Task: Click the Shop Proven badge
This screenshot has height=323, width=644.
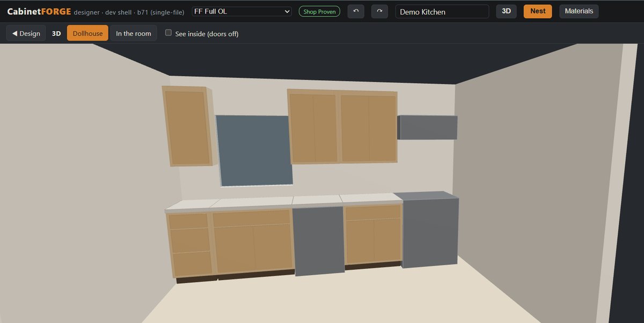Action: [x=319, y=11]
